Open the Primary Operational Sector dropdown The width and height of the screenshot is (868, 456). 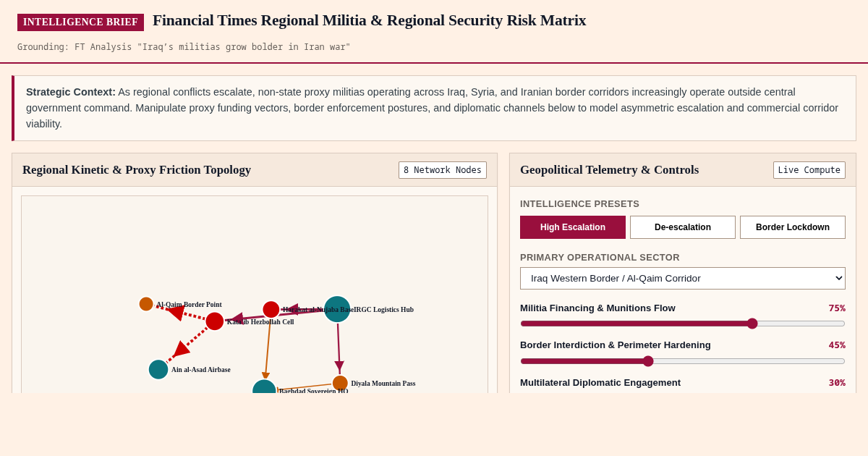(x=683, y=278)
